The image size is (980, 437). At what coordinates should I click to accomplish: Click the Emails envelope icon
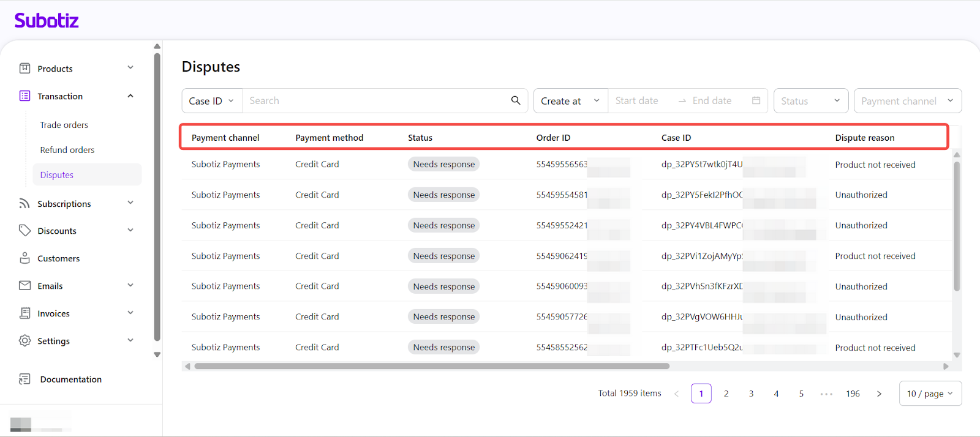[x=24, y=286]
